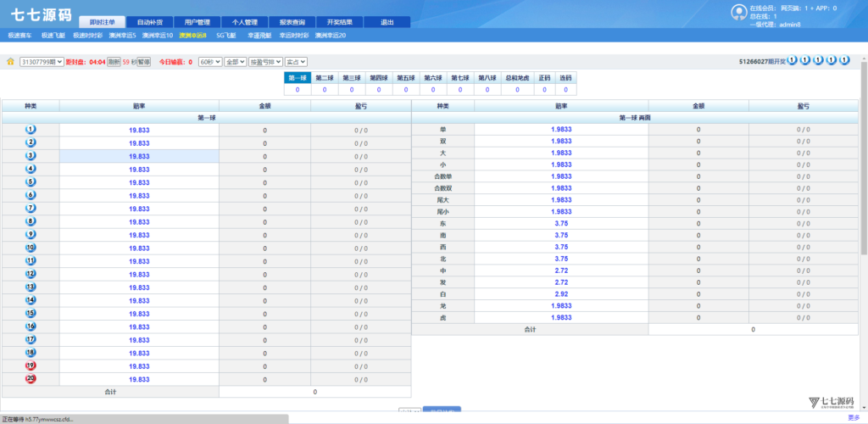Select ball number 5 icon in left table
This screenshot has width=868, height=424.
point(31,181)
